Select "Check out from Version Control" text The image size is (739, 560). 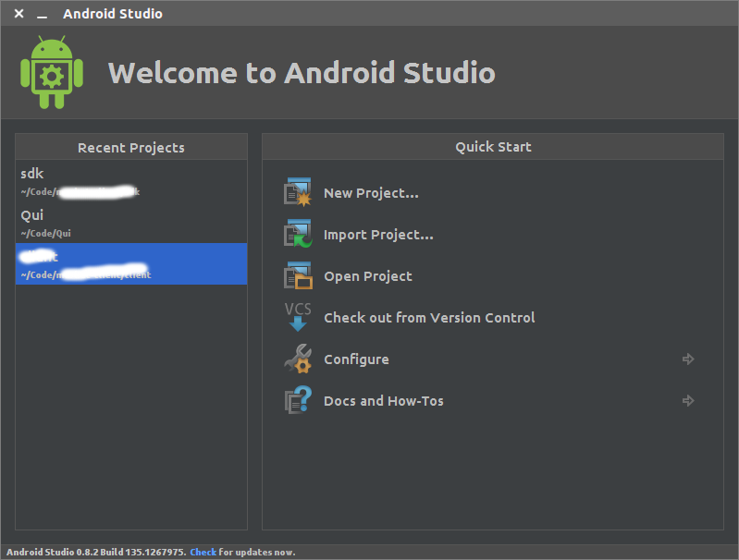(x=429, y=318)
